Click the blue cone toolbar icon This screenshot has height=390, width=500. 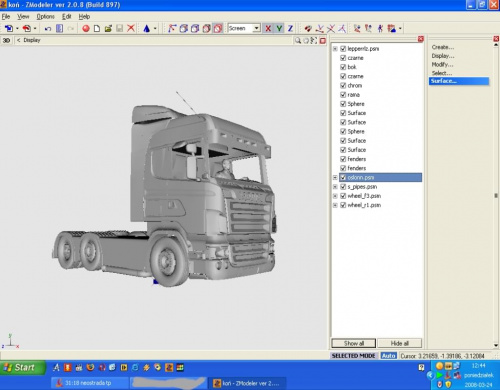click(x=146, y=29)
